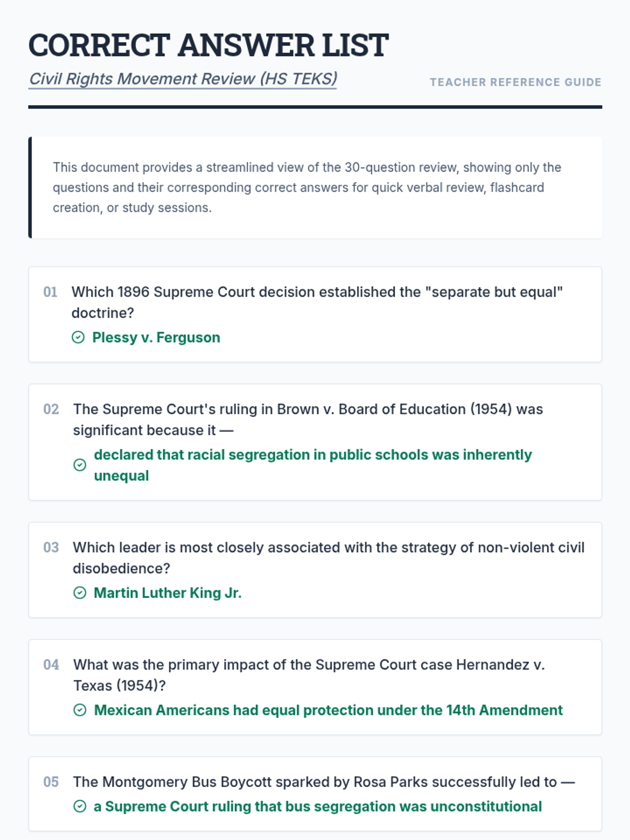The image size is (630, 840).
Task: Select the Correct Answer List heading
Action: 208,45
